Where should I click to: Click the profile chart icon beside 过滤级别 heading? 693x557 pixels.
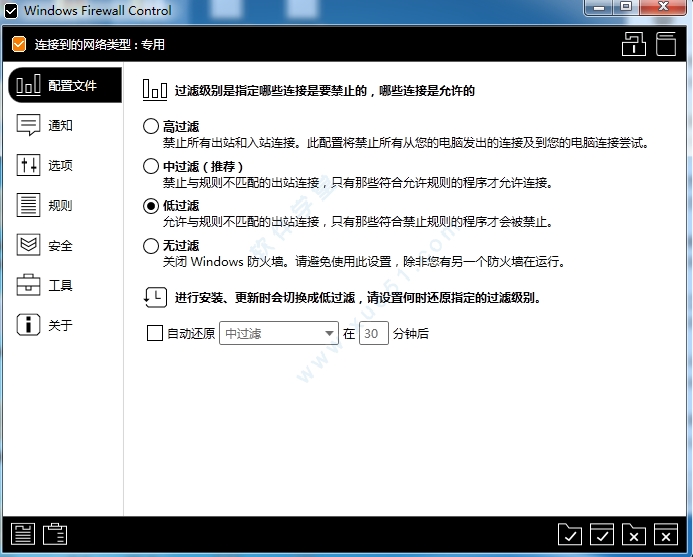(155, 90)
